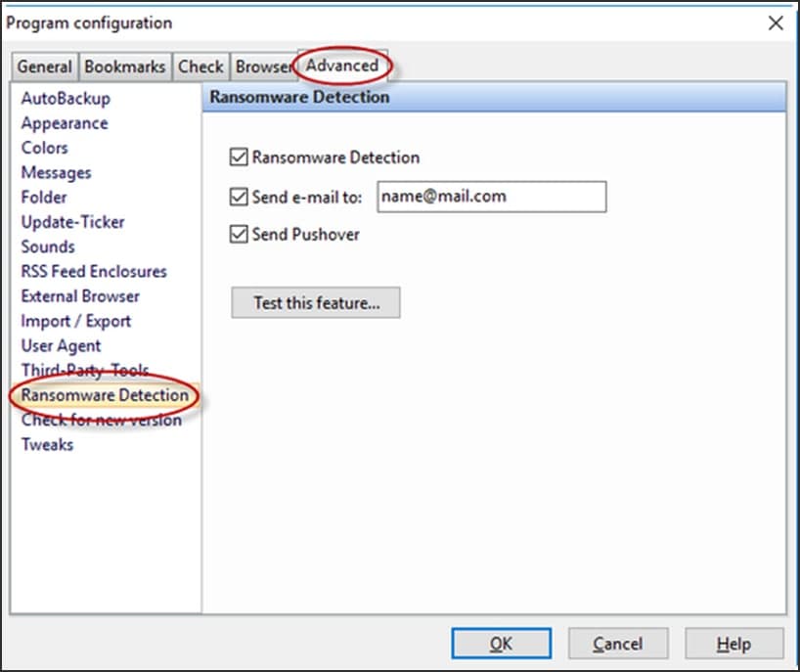Select AutoBackup in the settings list
This screenshot has height=672, width=800.
pos(66,98)
